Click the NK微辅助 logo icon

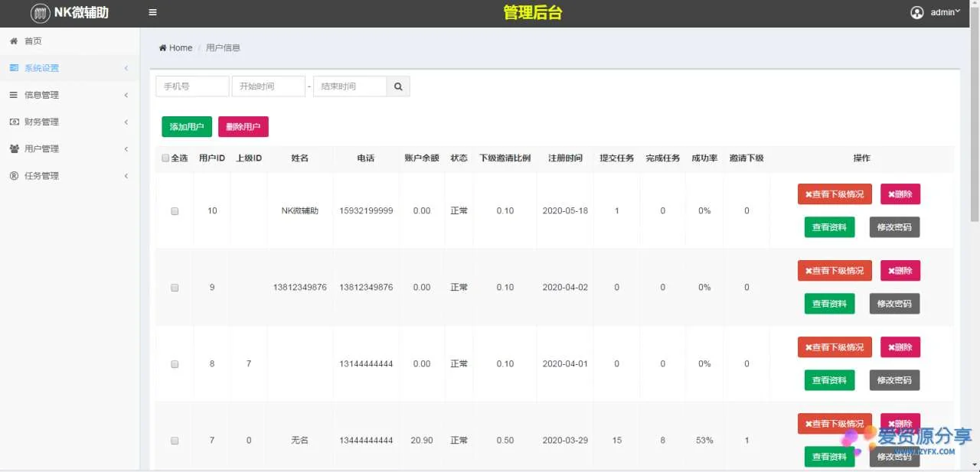click(40, 13)
